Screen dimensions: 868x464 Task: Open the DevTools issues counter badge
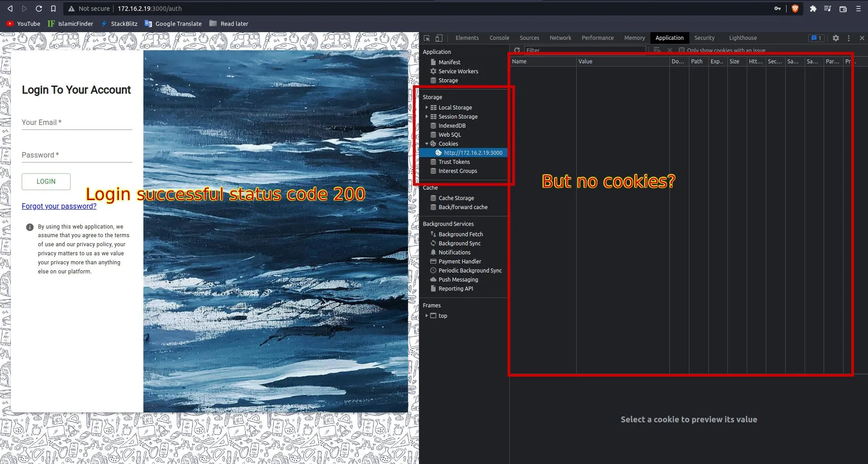pyautogui.click(x=816, y=38)
